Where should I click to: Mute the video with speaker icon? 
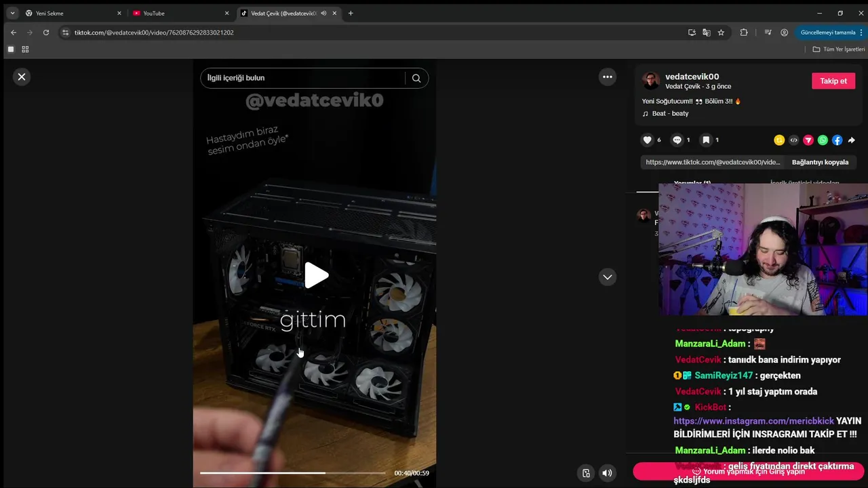607,473
